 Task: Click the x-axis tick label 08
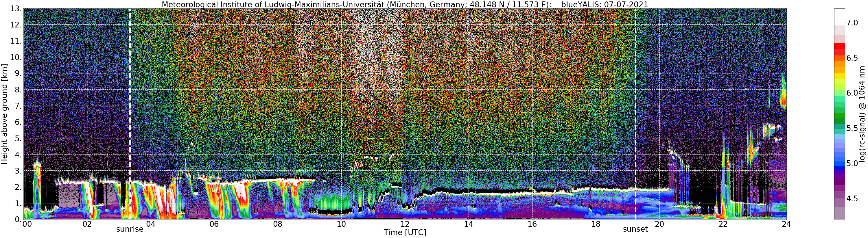pos(278,224)
